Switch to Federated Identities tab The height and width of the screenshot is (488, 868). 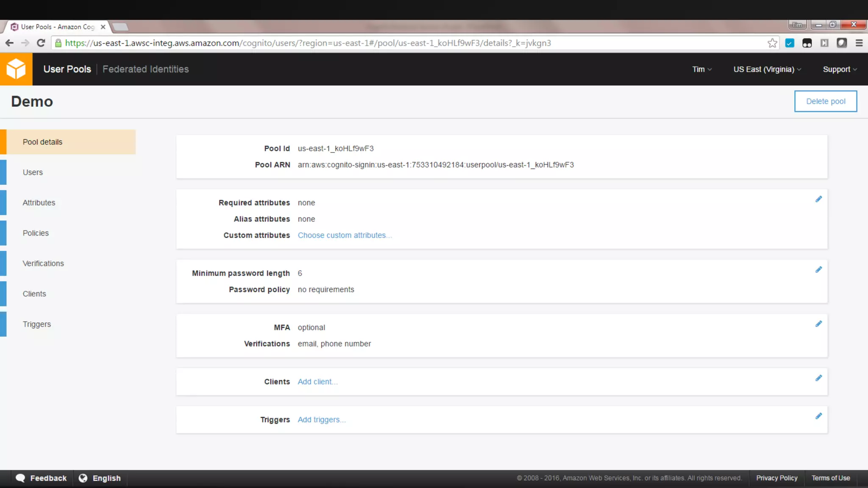[x=145, y=69]
